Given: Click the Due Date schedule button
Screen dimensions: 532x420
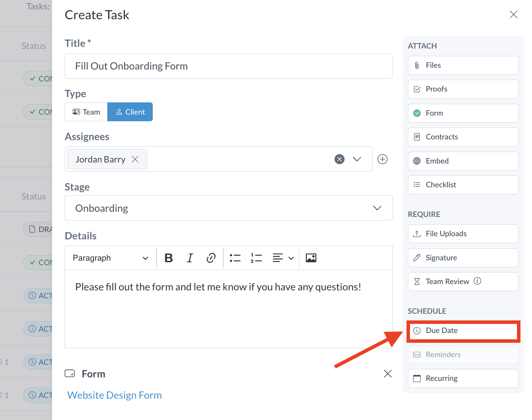Looking at the screenshot, I should tap(463, 331).
